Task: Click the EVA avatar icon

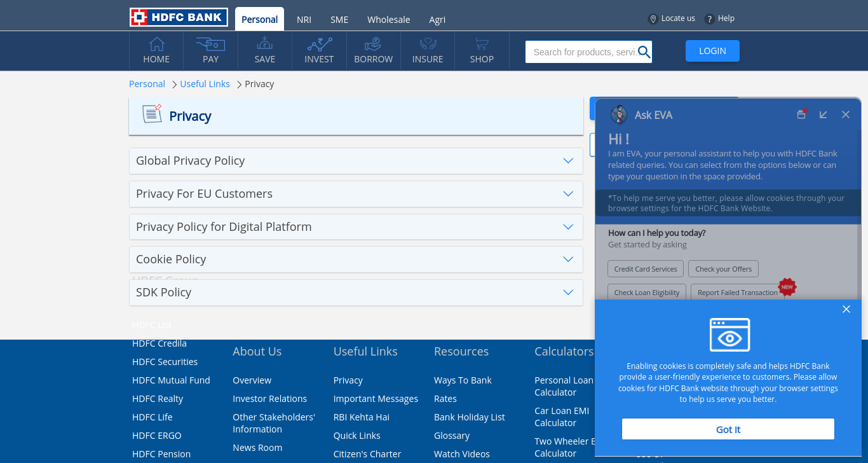Action: (x=619, y=115)
